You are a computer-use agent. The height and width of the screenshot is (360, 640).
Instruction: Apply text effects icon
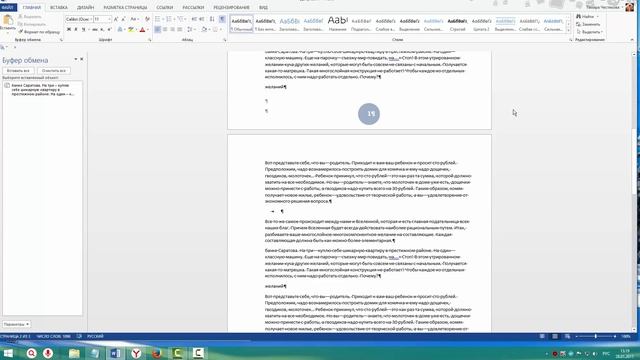pyautogui.click(x=120, y=29)
